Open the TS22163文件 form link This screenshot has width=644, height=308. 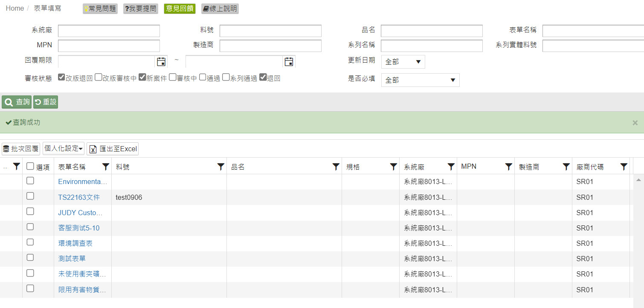tap(79, 198)
